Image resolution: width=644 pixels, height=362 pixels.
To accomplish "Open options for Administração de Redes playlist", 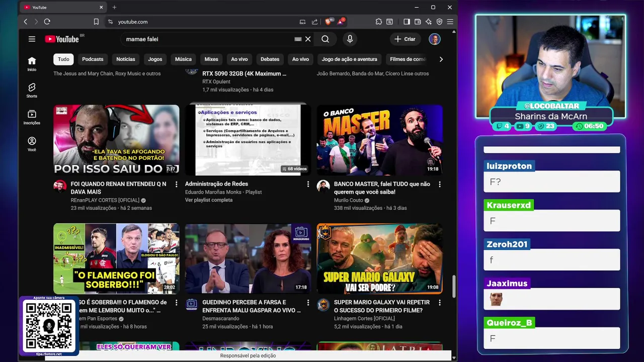I will tap(308, 185).
